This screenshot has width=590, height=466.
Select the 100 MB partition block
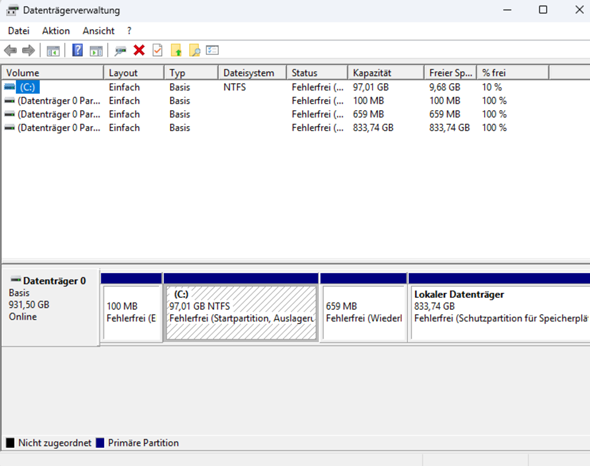pos(132,312)
